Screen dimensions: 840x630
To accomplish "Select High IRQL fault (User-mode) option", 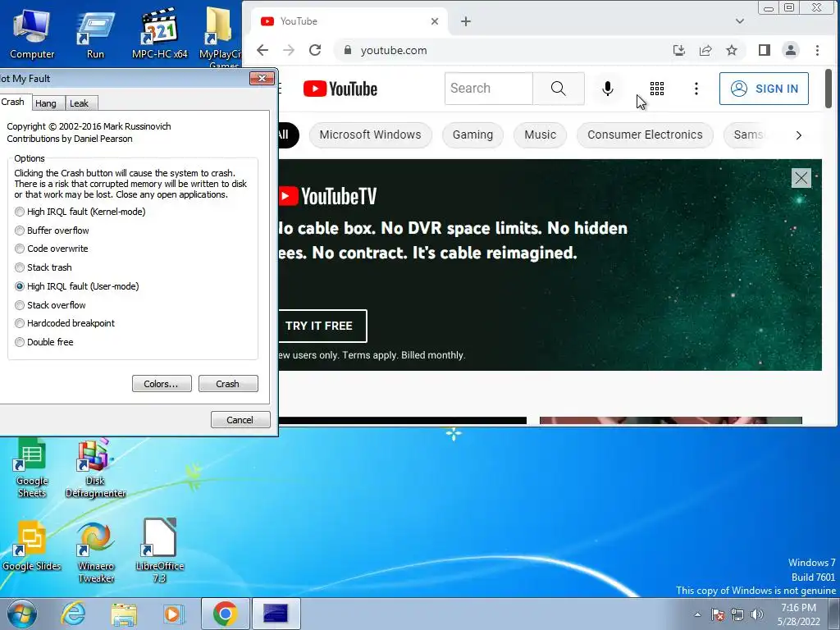I will (x=77, y=286).
